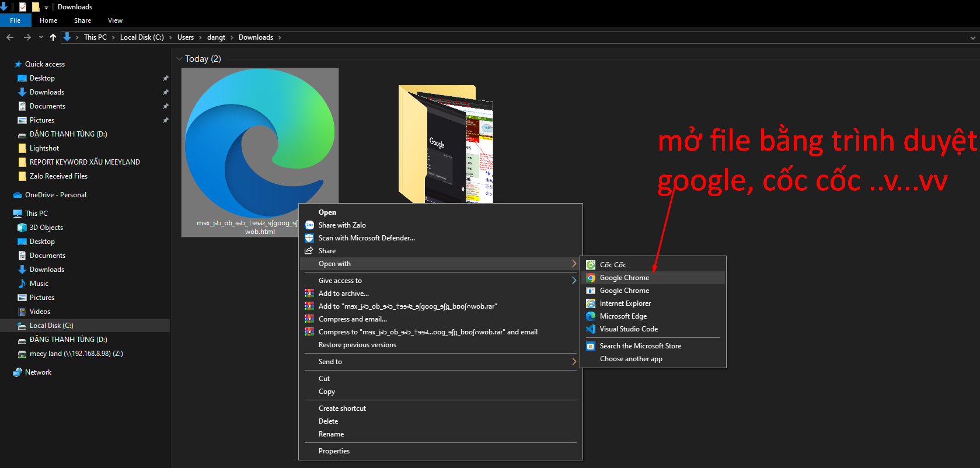980x468 pixels.
Task: Choose Delete in context menu
Action: point(441,421)
